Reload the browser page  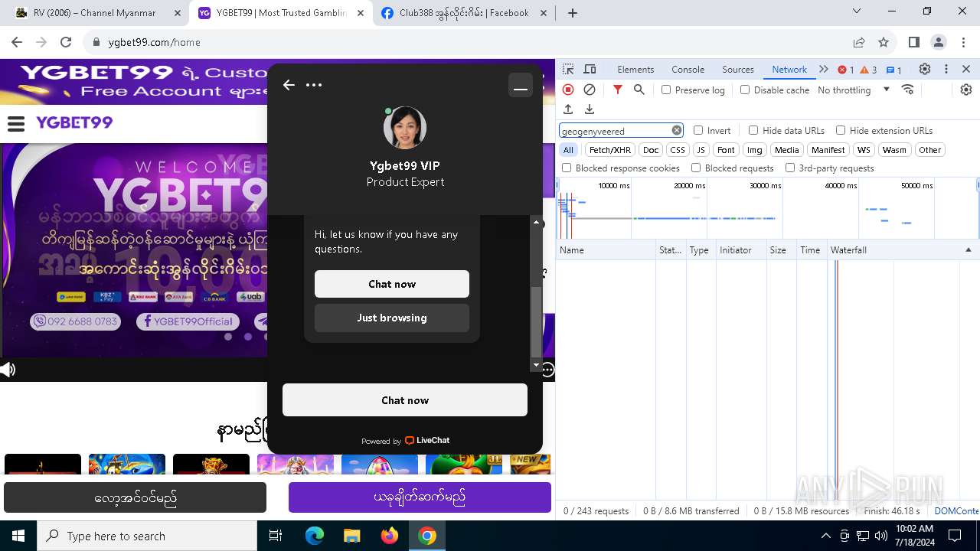pyautogui.click(x=66, y=42)
